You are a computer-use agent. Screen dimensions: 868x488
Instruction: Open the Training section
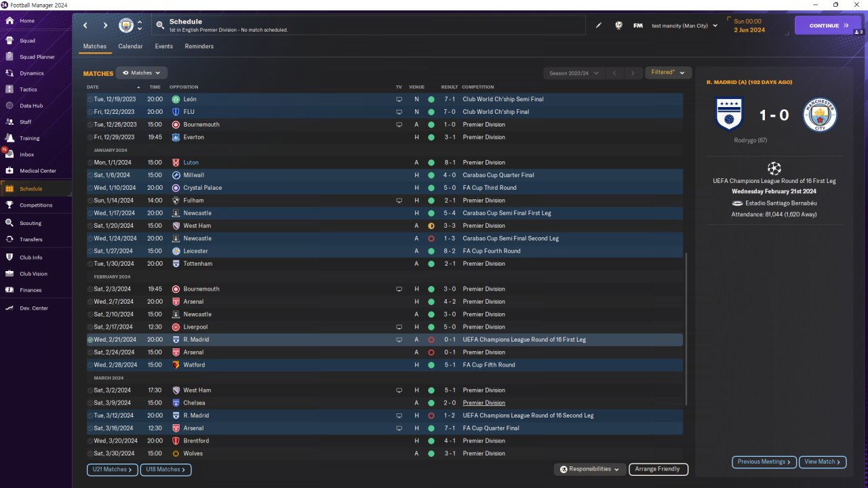coord(30,138)
